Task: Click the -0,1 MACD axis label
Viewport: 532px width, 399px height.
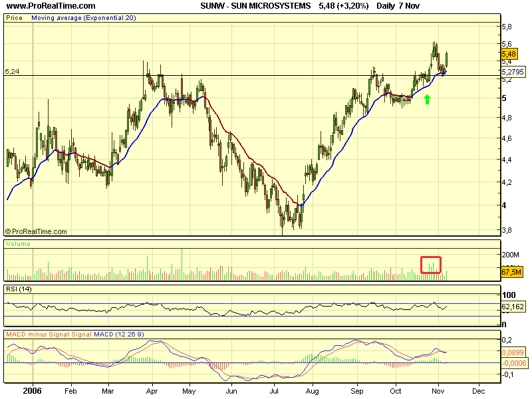Action: (508, 374)
